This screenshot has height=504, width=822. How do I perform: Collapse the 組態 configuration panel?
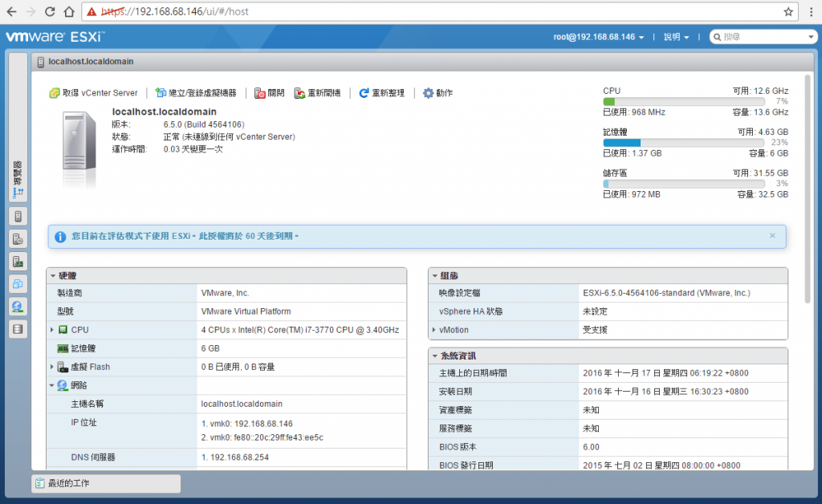pos(434,275)
